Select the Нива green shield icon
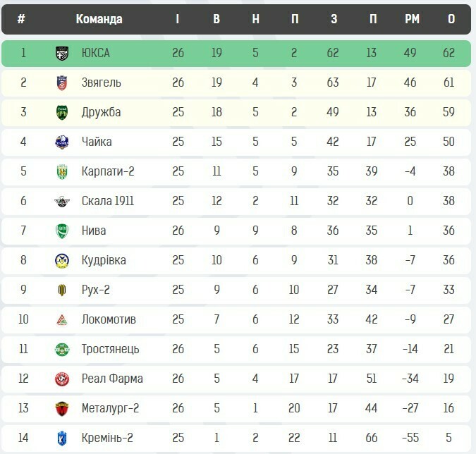This screenshot has height=454, width=476. click(x=62, y=231)
